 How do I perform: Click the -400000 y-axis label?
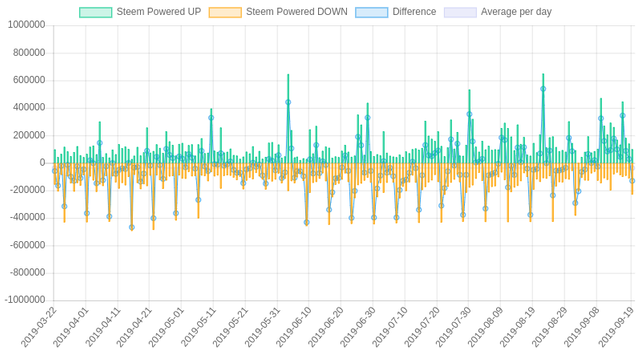(x=27, y=218)
